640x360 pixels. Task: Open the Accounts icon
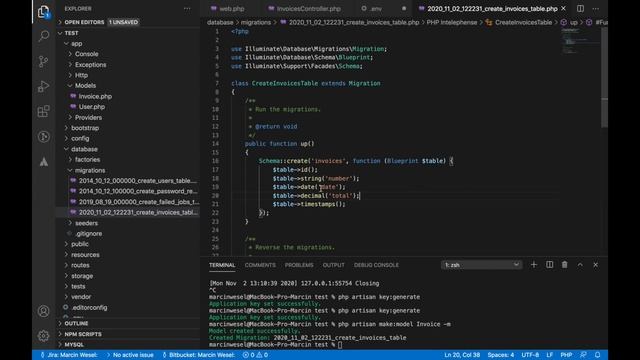click(x=44, y=311)
